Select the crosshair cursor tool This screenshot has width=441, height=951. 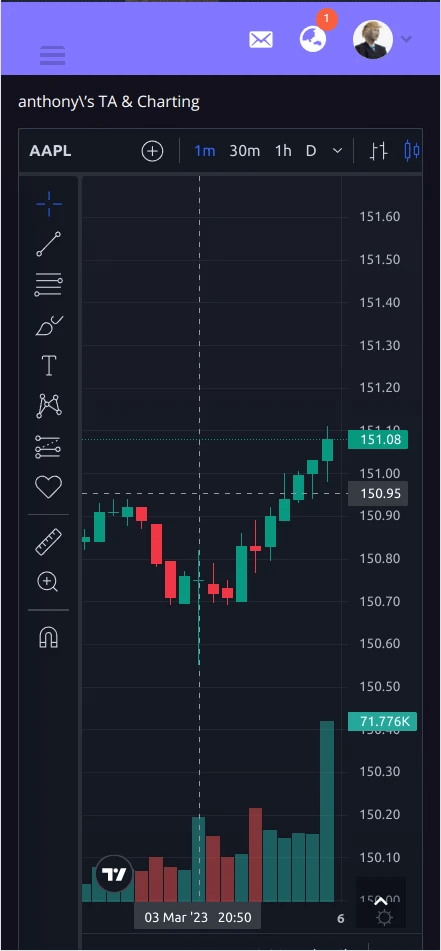click(49, 204)
